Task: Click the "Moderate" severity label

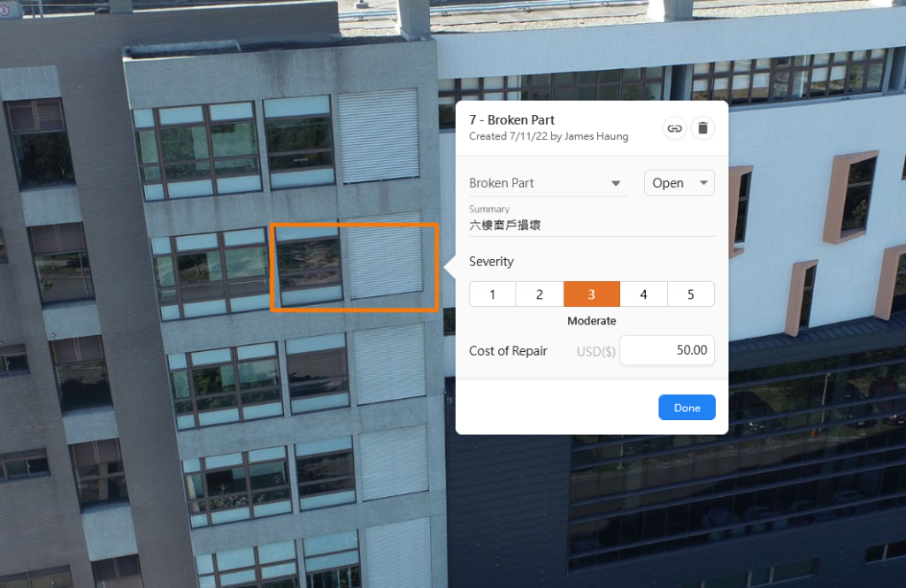Action: coord(592,321)
